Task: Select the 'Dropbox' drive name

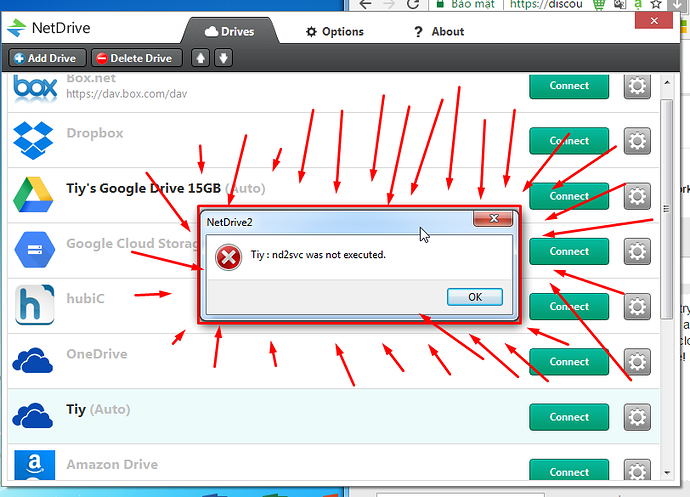Action: tap(95, 133)
